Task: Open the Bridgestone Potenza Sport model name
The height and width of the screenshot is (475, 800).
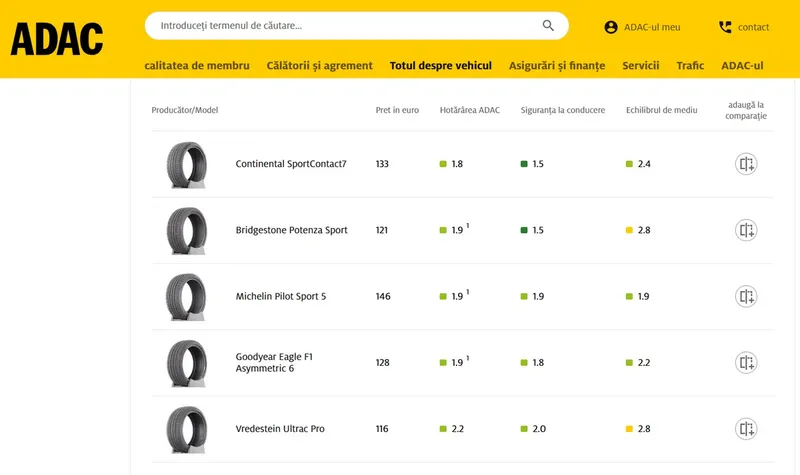Action: click(291, 230)
